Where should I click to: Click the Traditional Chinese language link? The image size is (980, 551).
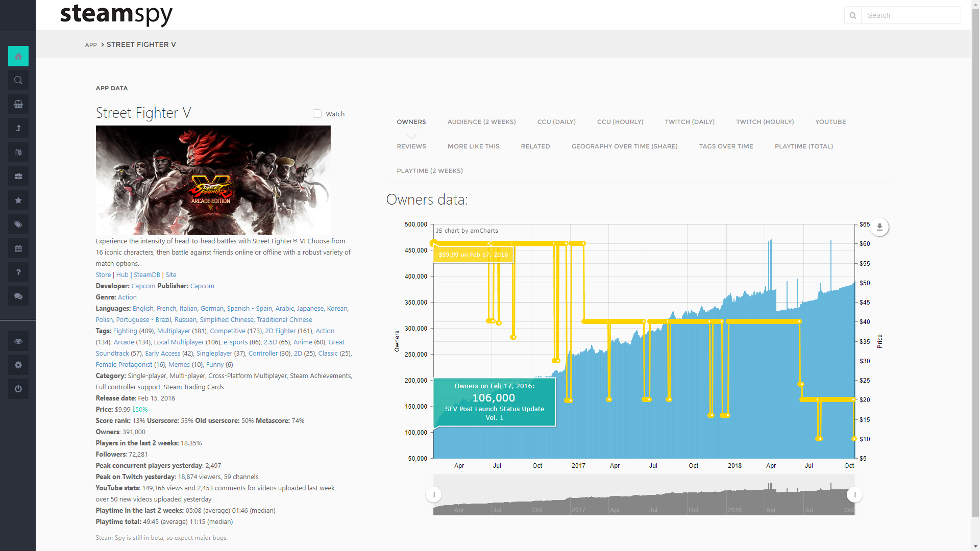tap(284, 320)
